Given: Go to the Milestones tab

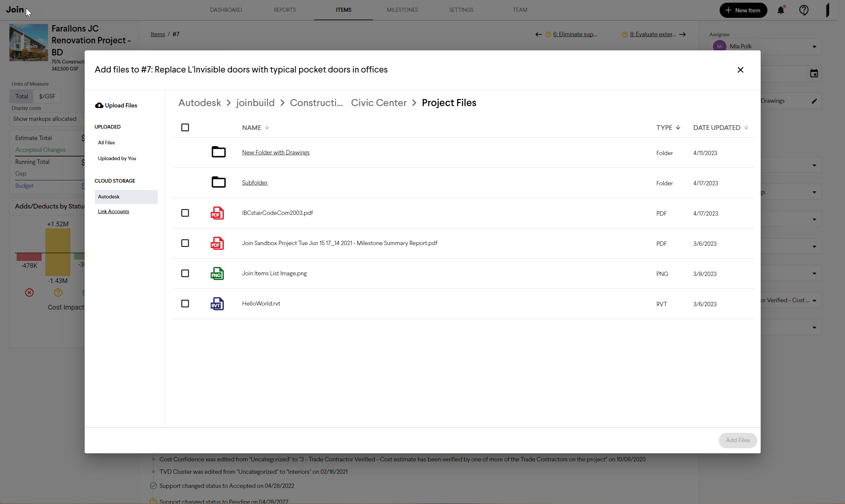Looking at the screenshot, I should coord(402,10).
